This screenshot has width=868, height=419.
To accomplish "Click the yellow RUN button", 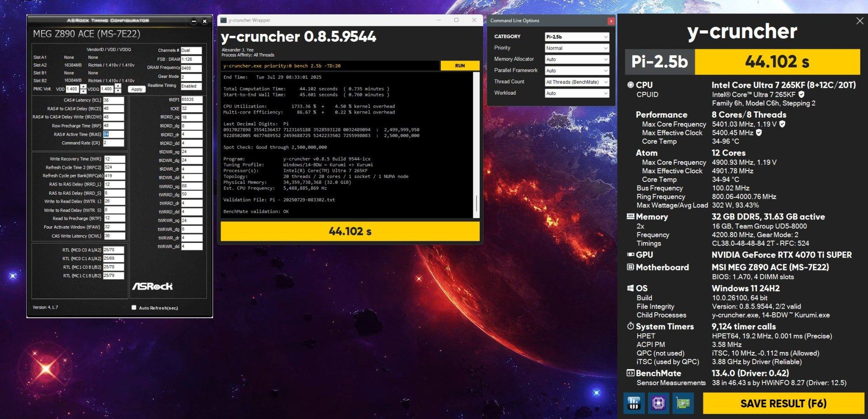I will pos(460,66).
